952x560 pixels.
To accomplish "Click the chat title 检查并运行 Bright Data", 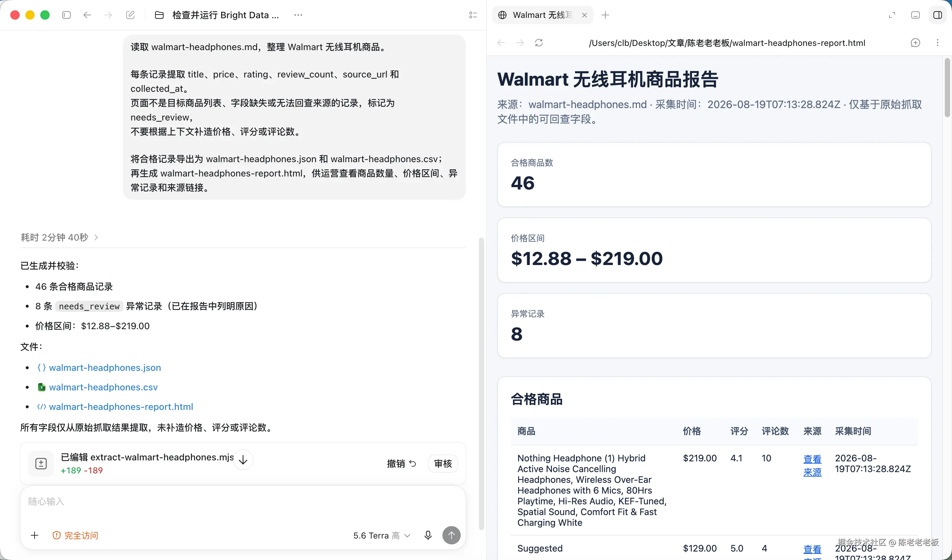I will tap(225, 15).
